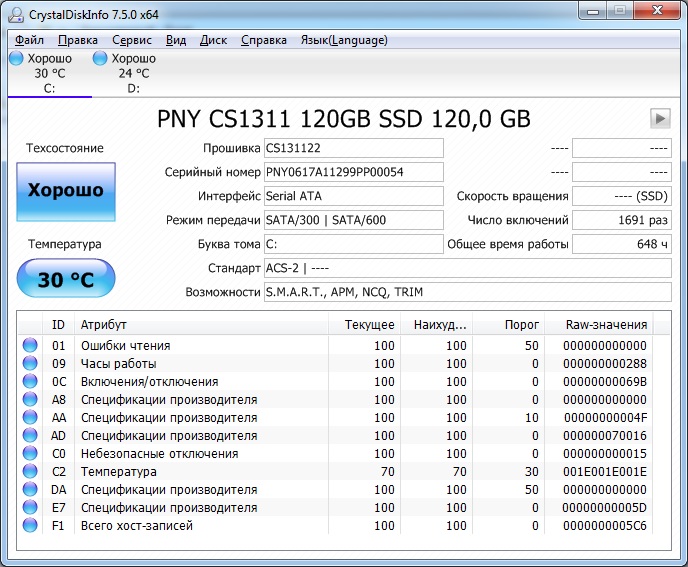688x567 pixels.
Task: Open the Сервис menu
Action: pos(132,40)
